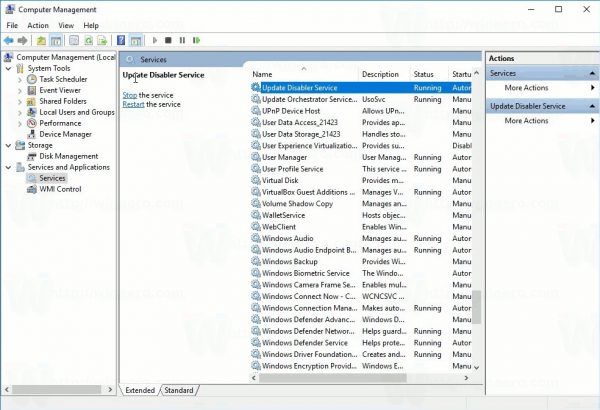This screenshot has height=410, width=600.
Task: Select Device Manager in the tree
Action: (65, 134)
